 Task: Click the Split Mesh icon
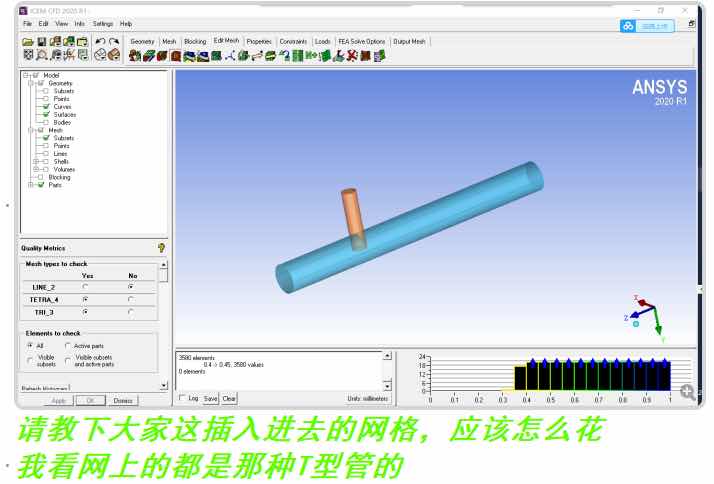(x=244, y=56)
